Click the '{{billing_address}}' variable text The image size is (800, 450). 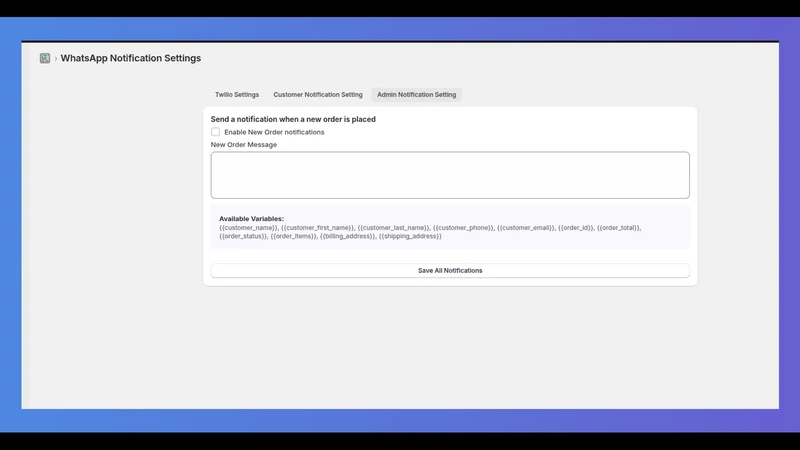coord(347,236)
